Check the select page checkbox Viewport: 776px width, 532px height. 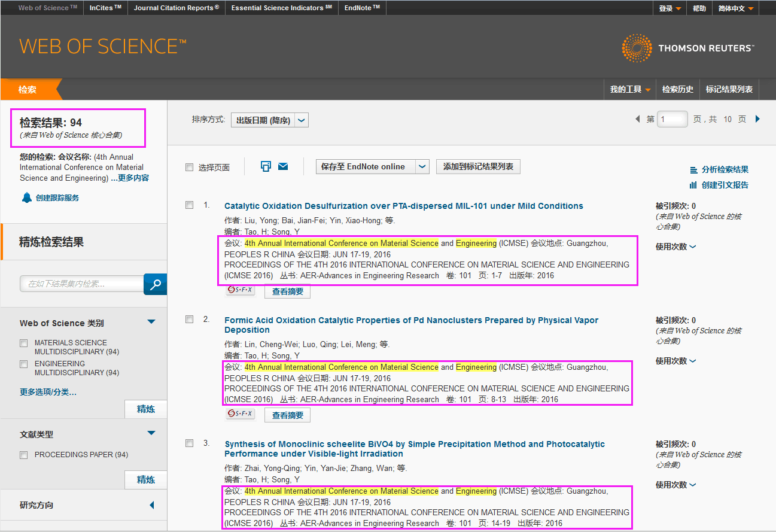coord(190,168)
